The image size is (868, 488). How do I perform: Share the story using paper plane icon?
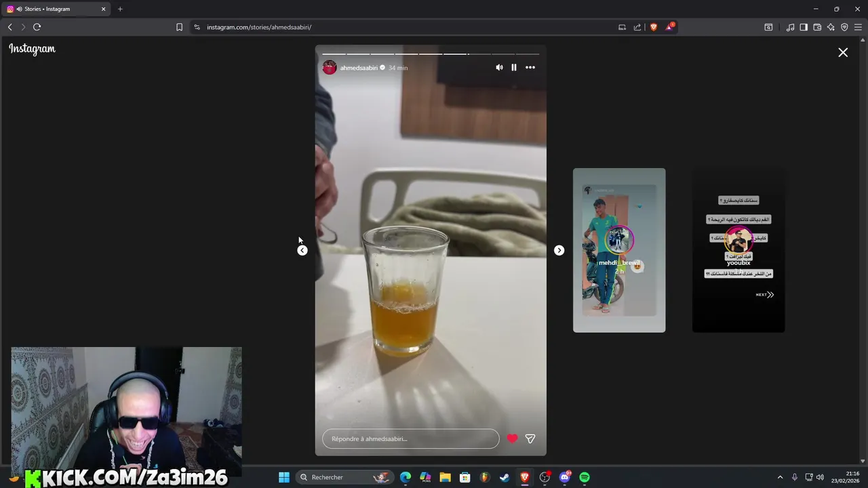point(530,439)
